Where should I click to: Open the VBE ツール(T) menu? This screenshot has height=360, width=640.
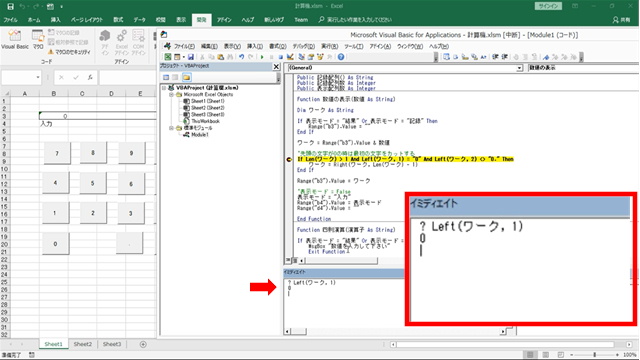pyautogui.click(x=353, y=47)
